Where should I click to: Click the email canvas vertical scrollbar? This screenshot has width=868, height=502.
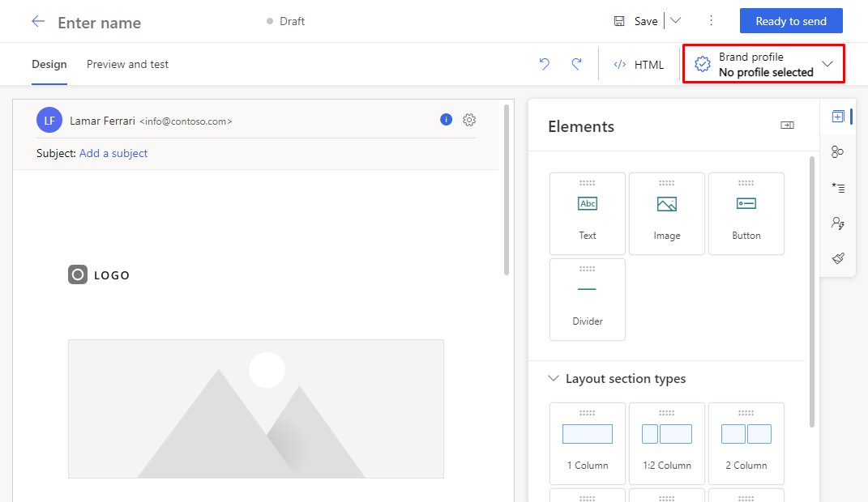(x=507, y=189)
